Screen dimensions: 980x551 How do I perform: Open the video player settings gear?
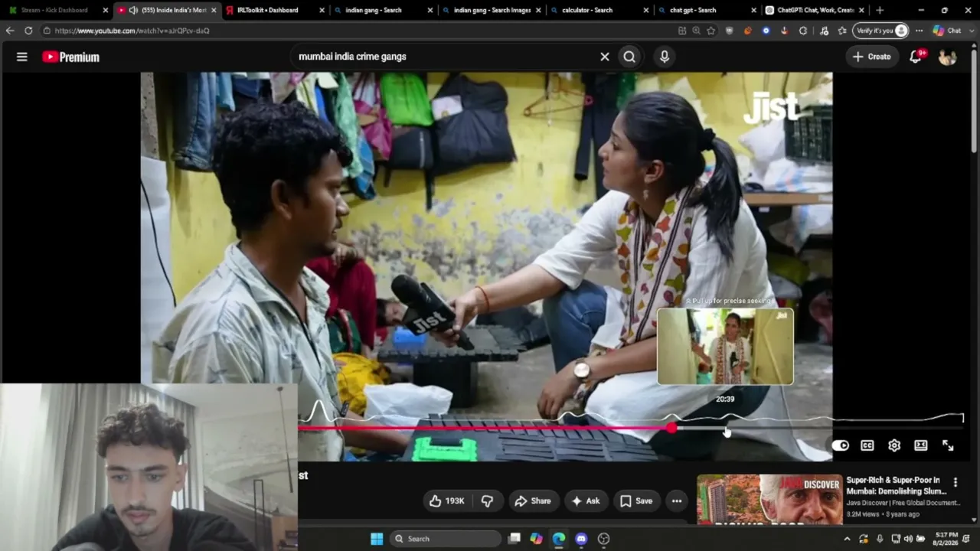pos(894,445)
